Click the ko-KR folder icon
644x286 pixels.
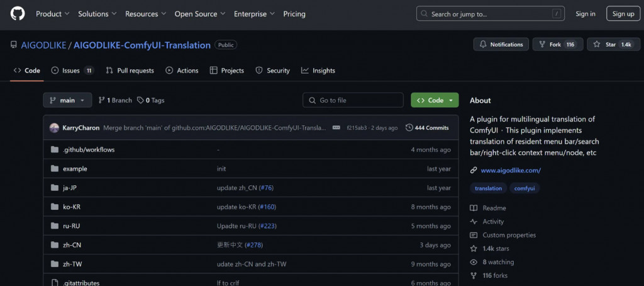[x=55, y=207]
